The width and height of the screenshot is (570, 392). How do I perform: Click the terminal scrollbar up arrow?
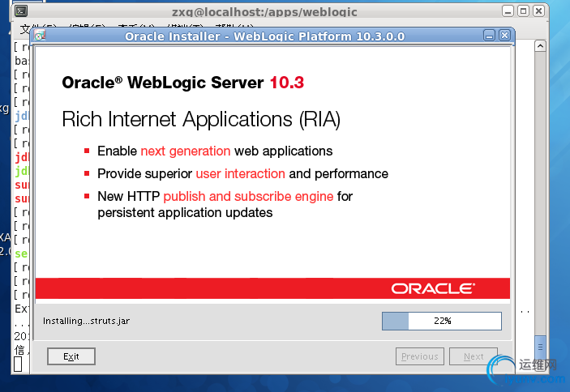point(540,46)
